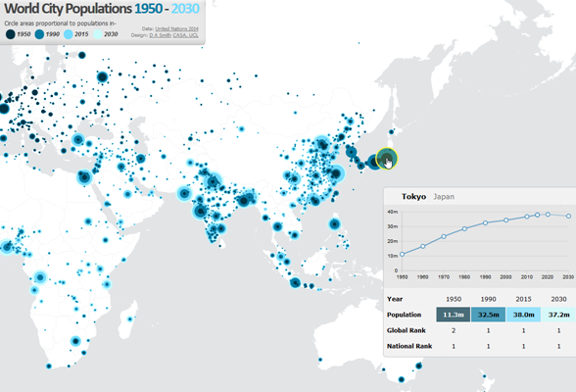Click the 2030 pale cyan legend circle
576x392 pixels.
97,34
